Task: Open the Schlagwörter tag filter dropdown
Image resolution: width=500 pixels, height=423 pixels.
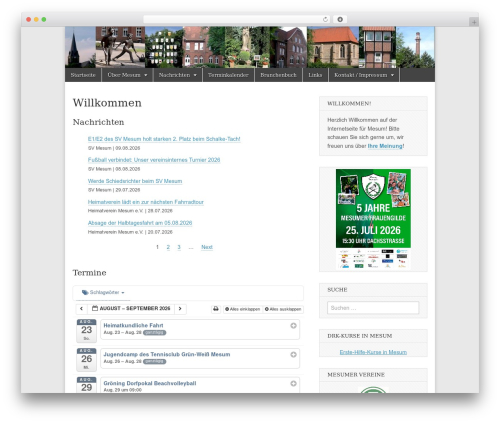Action: [103, 292]
